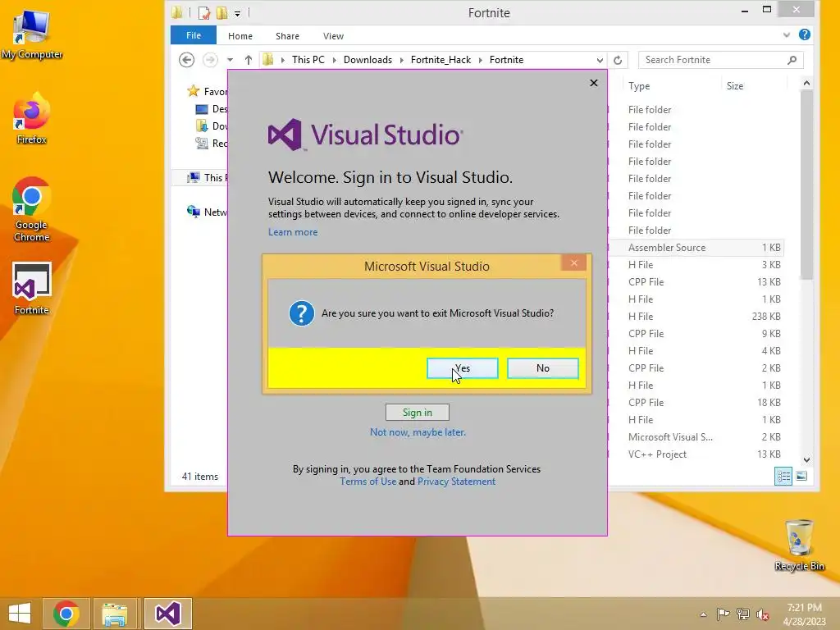
Task: Open the Terms of Use link
Action: click(x=368, y=481)
